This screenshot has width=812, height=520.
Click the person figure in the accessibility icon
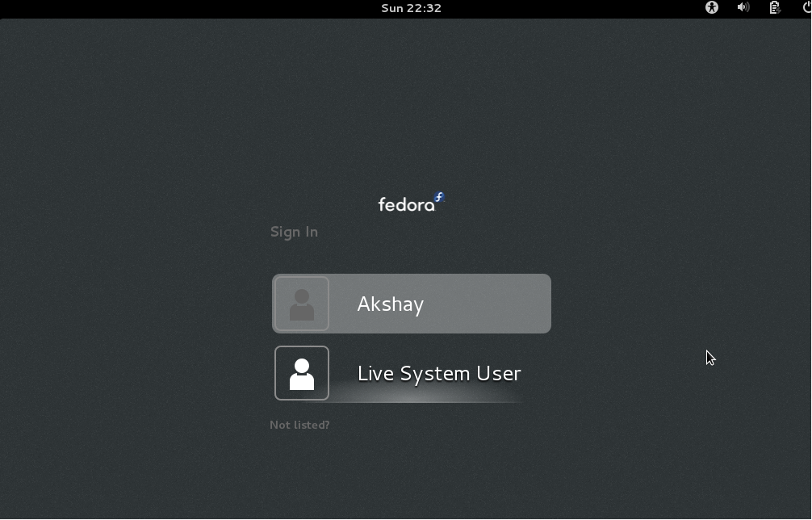712,8
